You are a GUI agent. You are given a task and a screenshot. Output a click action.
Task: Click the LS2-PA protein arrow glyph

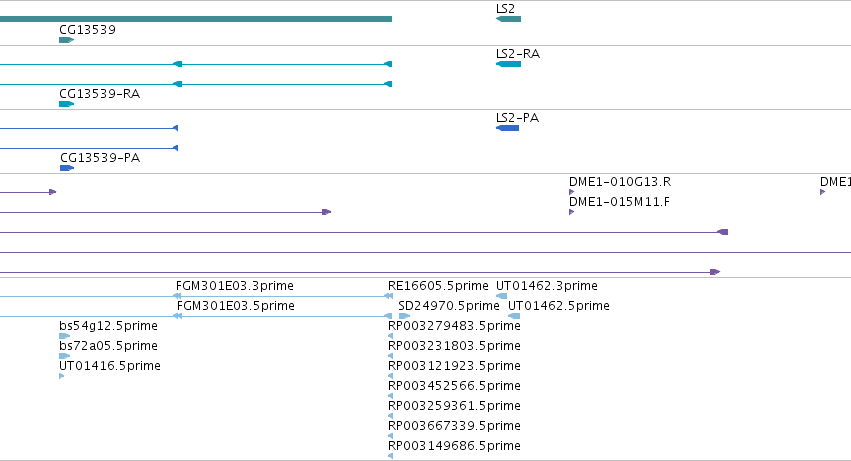click(x=507, y=128)
